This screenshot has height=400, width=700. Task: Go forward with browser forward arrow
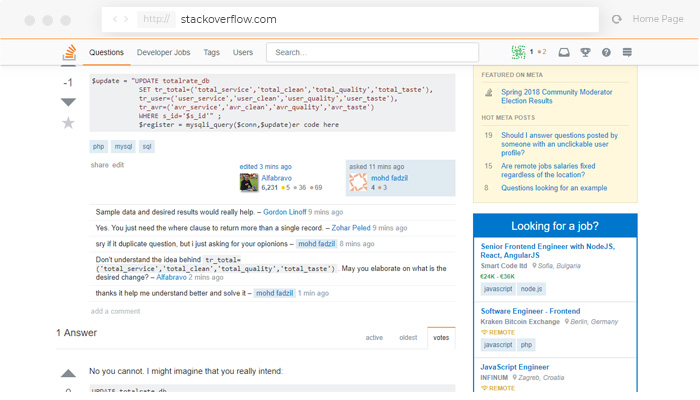tap(126, 19)
